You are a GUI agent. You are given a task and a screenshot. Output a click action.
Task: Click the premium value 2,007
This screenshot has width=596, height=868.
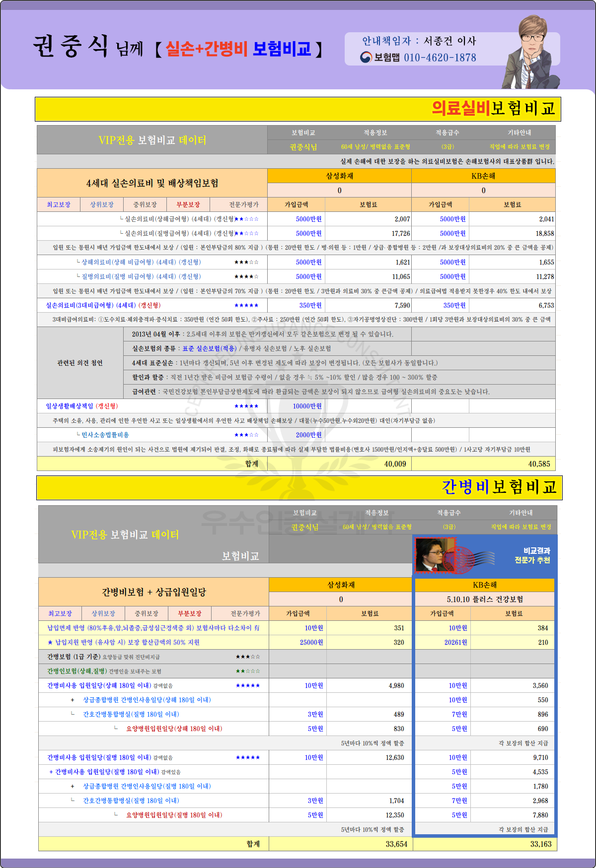(x=402, y=219)
